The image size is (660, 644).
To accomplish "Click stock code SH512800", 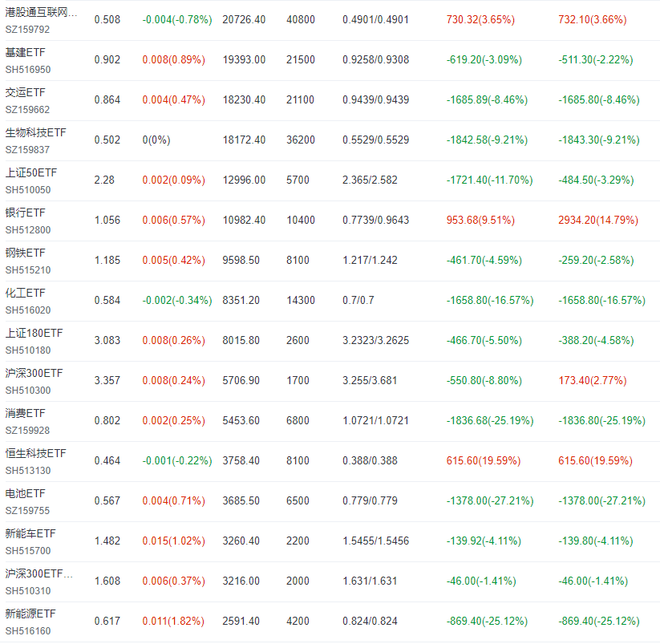I will click(x=28, y=230).
